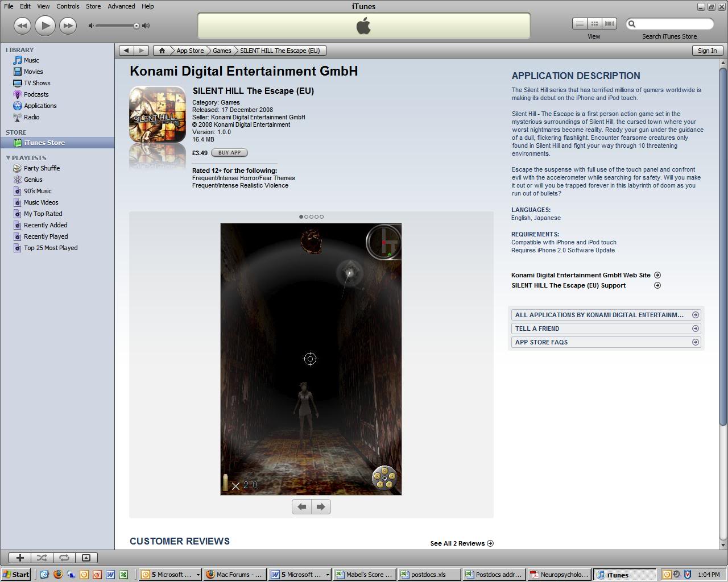Click the game screenshot image
The width and height of the screenshot is (728, 582).
click(311, 359)
